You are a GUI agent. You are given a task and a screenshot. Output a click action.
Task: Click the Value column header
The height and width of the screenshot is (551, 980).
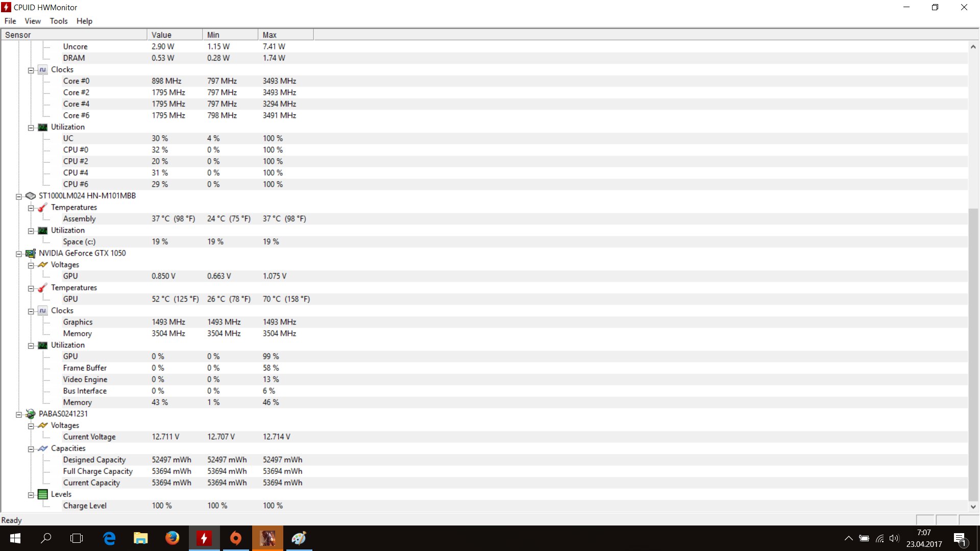[175, 35]
